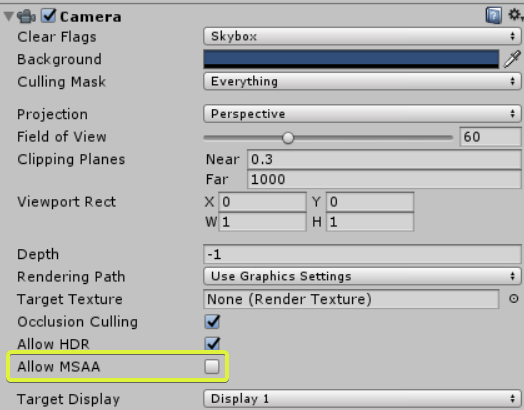The image size is (524, 410).
Task: Pick background color with the eyedropper icon
Action: click(513, 59)
